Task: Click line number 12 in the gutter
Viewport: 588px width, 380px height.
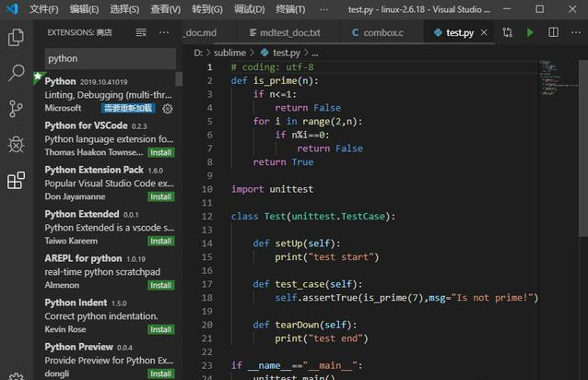Action: coord(207,217)
